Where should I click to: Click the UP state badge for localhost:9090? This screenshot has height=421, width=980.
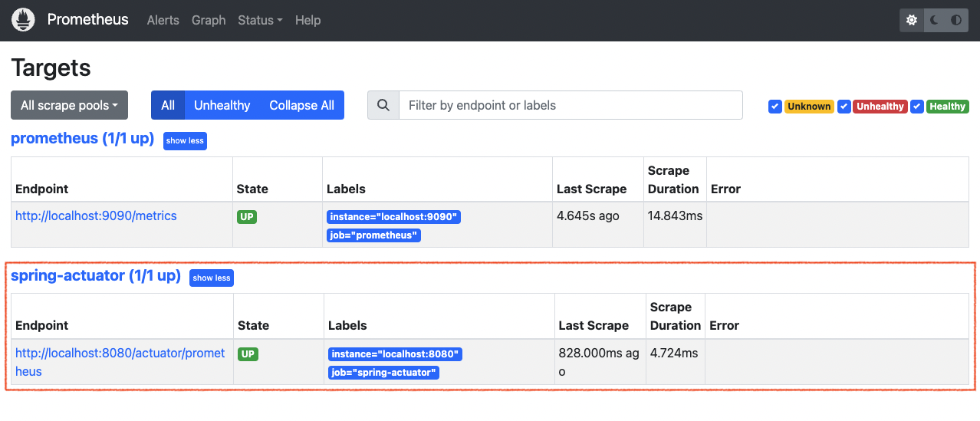[x=247, y=217]
